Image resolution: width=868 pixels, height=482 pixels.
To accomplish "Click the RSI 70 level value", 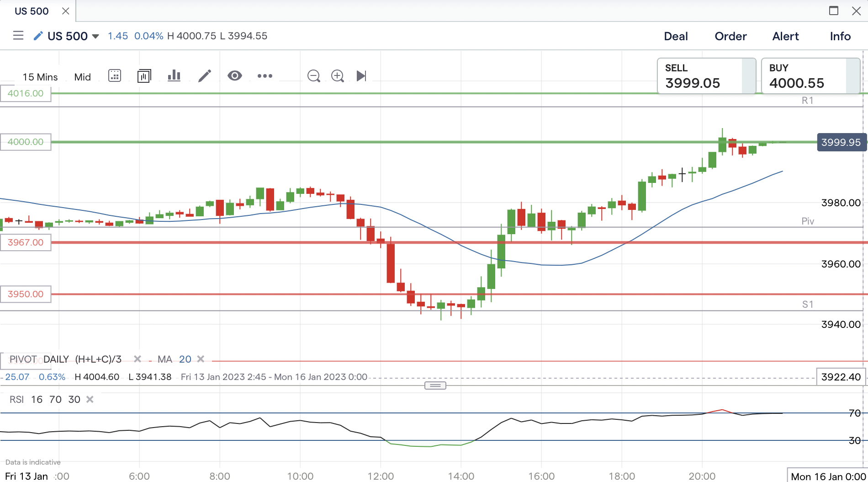I will pyautogui.click(x=854, y=413).
